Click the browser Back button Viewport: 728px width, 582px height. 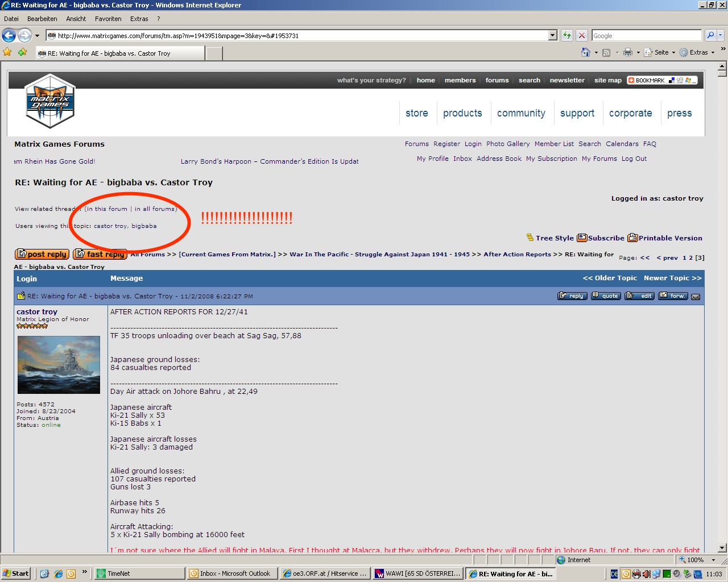(x=9, y=35)
